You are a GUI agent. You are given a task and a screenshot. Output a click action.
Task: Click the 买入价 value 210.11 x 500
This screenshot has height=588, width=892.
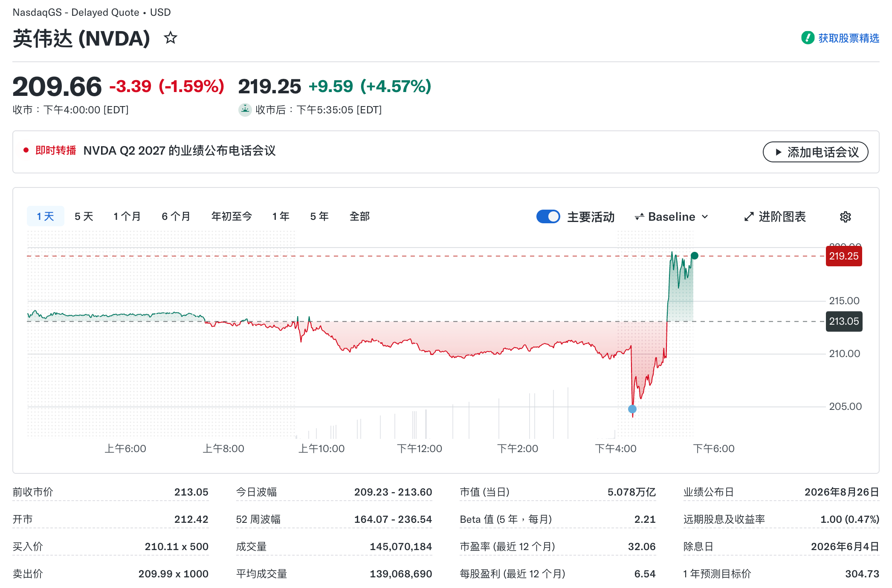pyautogui.click(x=177, y=547)
